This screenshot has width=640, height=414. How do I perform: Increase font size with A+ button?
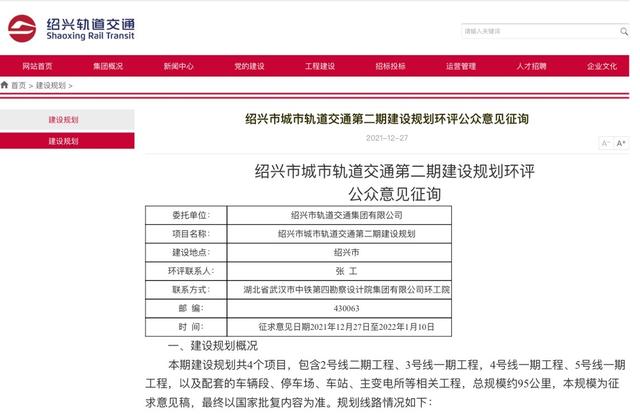pyautogui.click(x=621, y=143)
